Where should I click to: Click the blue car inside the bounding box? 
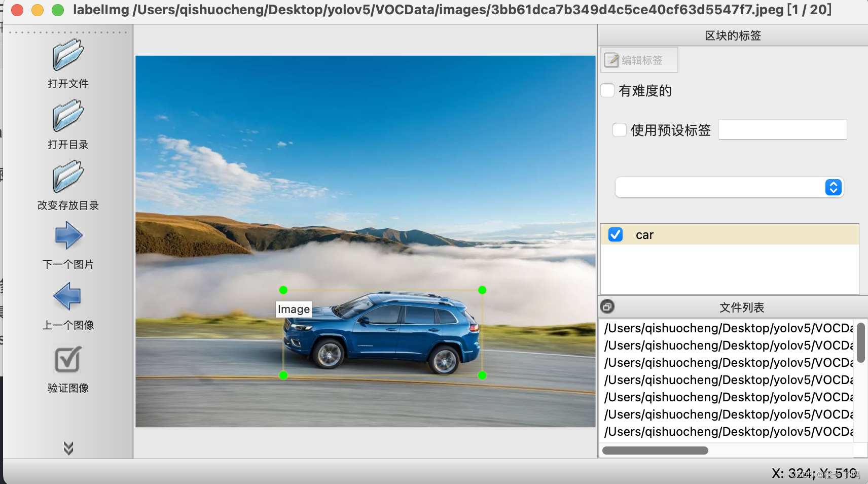pyautogui.click(x=381, y=333)
